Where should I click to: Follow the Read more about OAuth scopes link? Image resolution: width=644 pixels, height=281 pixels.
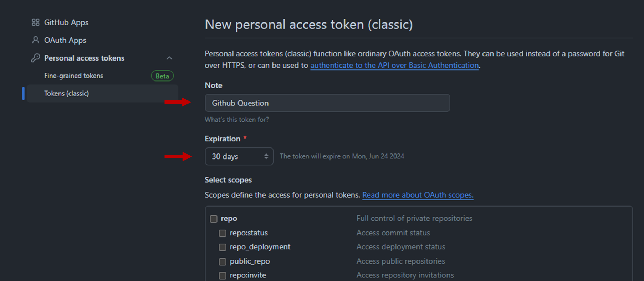[418, 195]
